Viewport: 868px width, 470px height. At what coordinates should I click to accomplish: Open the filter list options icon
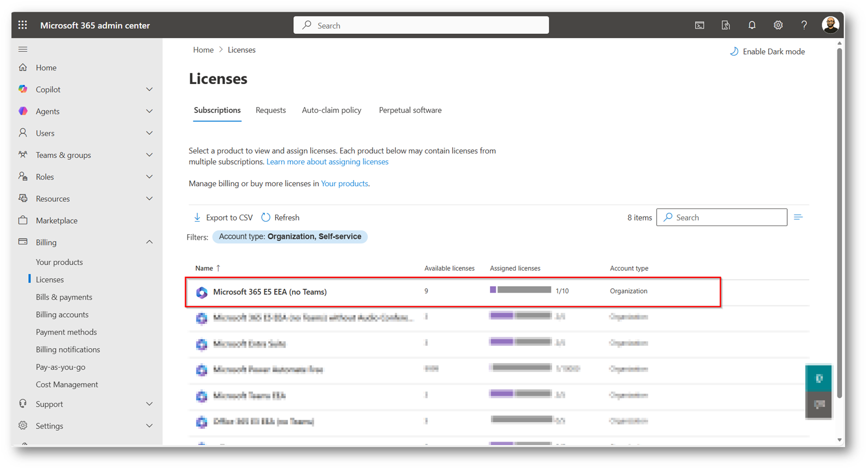[798, 217]
